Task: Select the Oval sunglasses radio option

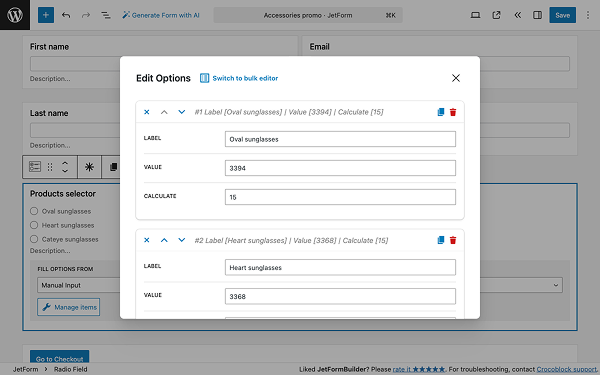Action: coord(34,211)
